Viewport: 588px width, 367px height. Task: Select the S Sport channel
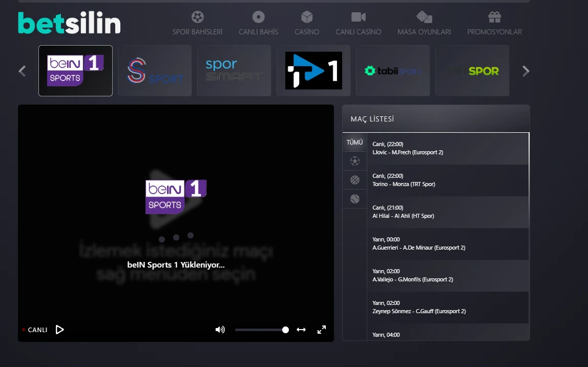(x=155, y=71)
